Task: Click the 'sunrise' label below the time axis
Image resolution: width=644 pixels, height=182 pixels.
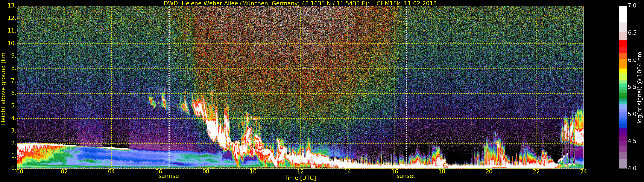Action: pyautogui.click(x=169, y=176)
